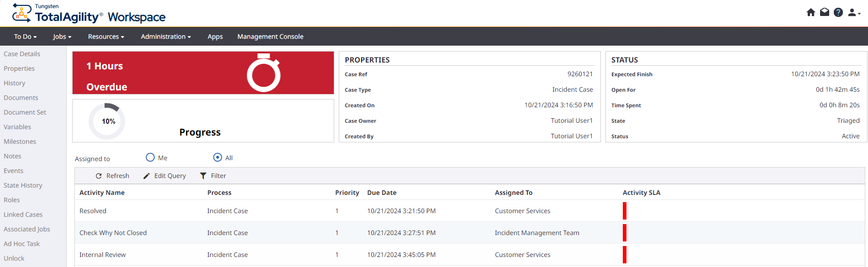The width and height of the screenshot is (868, 267).
Task: Open State History in the sidebar
Action: [x=23, y=185]
